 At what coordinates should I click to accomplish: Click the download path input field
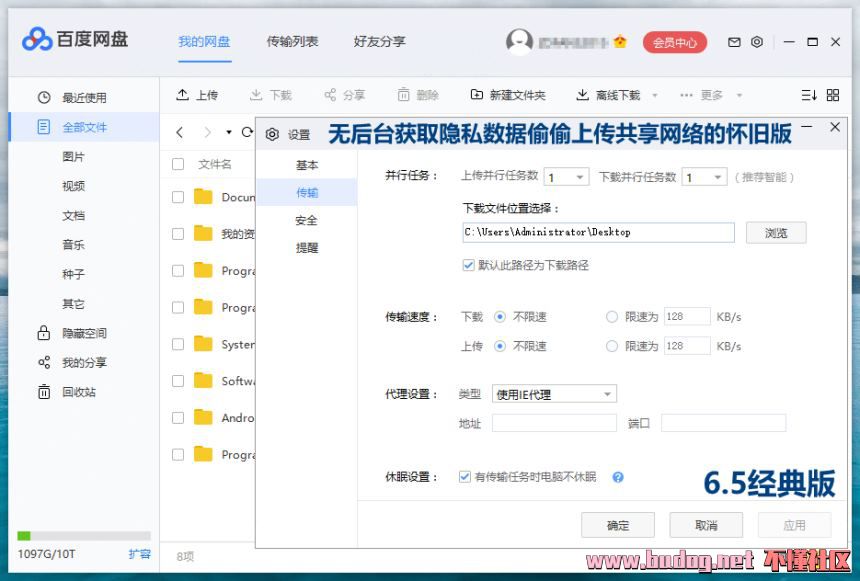[597, 233]
